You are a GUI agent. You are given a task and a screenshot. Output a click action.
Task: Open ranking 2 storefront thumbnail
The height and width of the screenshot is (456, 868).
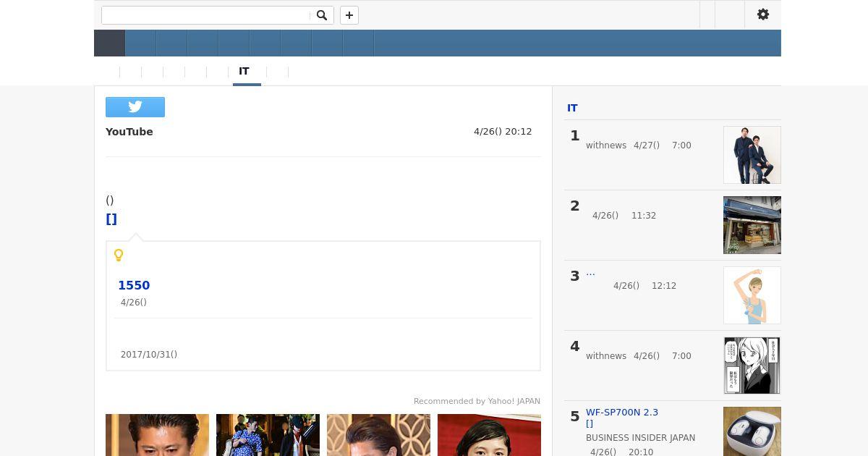click(752, 225)
